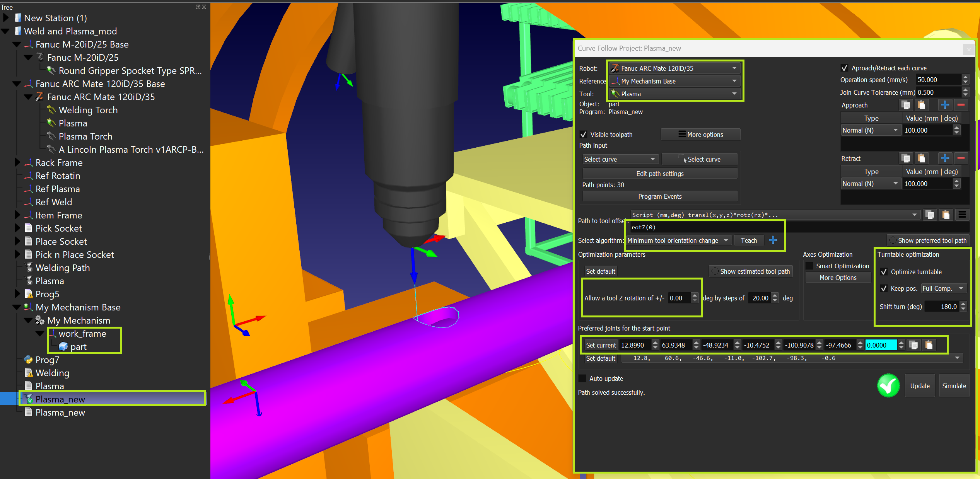Click the Simulate button
This screenshot has height=479, width=980.
tap(954, 386)
